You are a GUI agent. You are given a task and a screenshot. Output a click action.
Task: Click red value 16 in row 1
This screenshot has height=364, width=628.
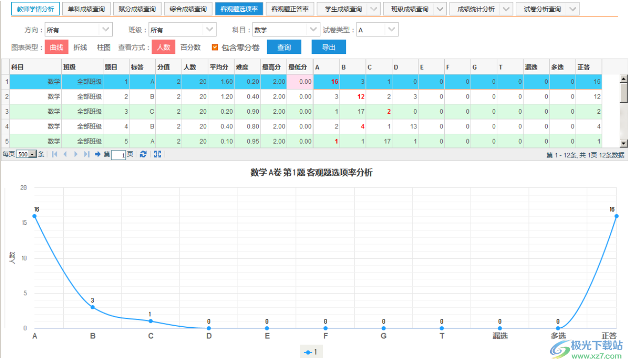tap(335, 82)
